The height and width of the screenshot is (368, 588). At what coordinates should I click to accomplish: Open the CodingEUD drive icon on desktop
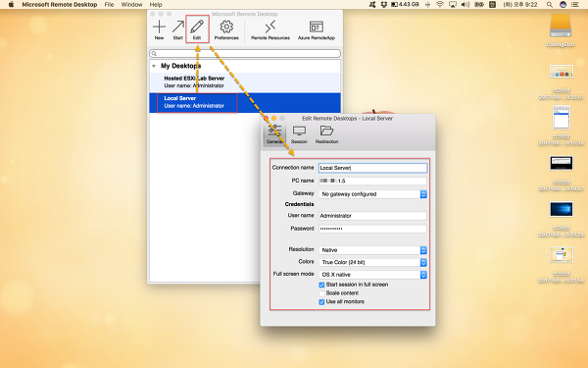[x=561, y=26]
